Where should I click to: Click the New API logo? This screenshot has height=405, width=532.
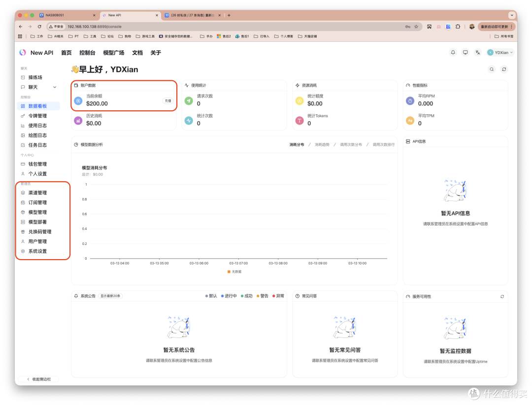pos(22,52)
